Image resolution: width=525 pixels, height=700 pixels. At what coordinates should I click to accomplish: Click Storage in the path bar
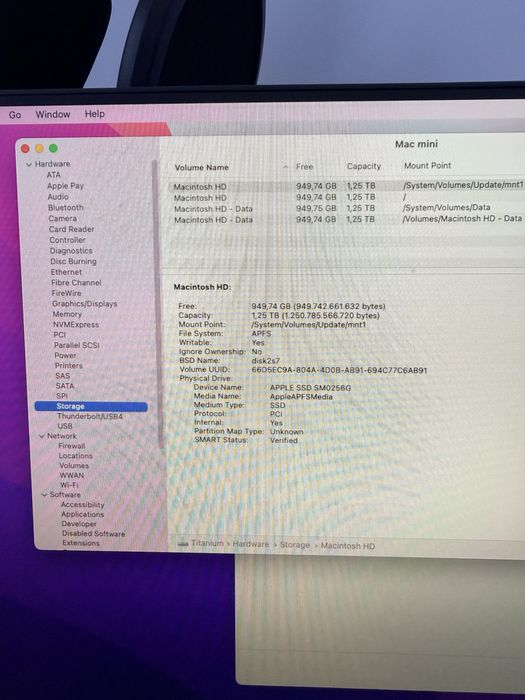295,545
